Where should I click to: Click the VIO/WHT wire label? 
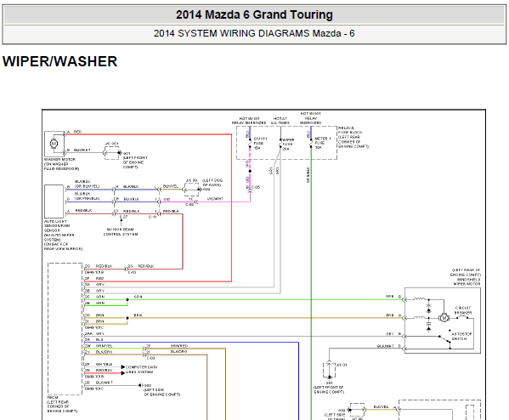click(x=215, y=199)
